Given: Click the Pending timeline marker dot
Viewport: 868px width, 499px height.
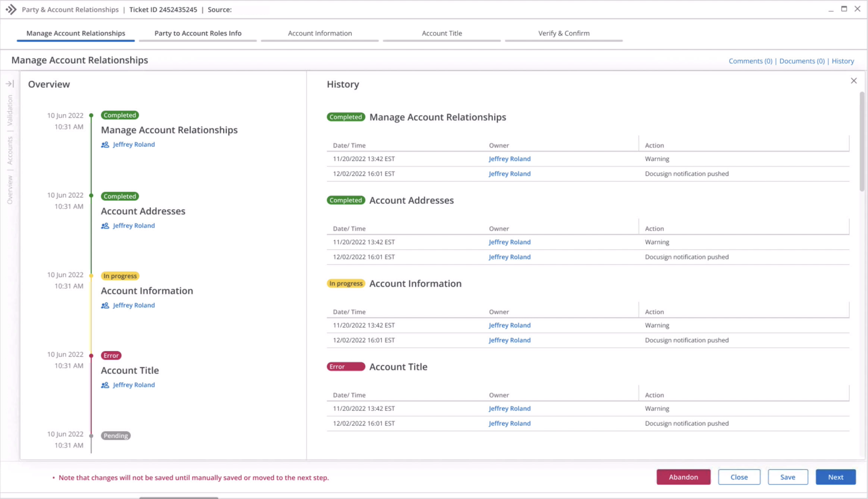Looking at the screenshot, I should pyautogui.click(x=91, y=436).
